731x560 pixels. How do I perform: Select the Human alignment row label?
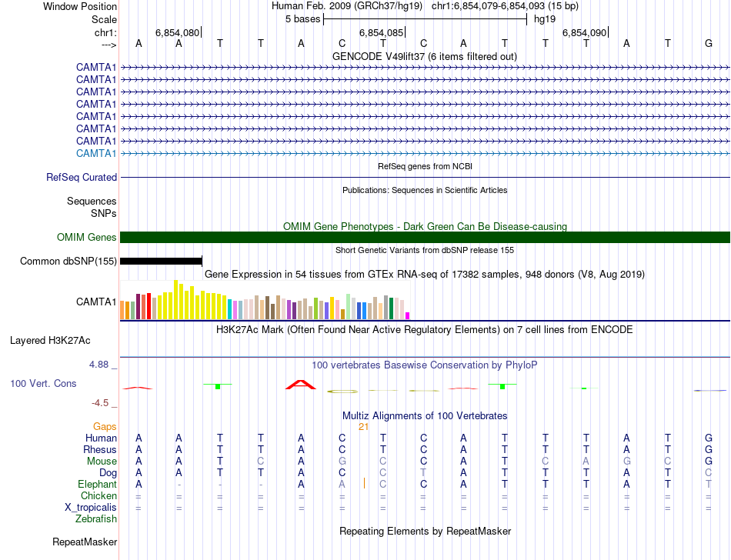point(101,438)
